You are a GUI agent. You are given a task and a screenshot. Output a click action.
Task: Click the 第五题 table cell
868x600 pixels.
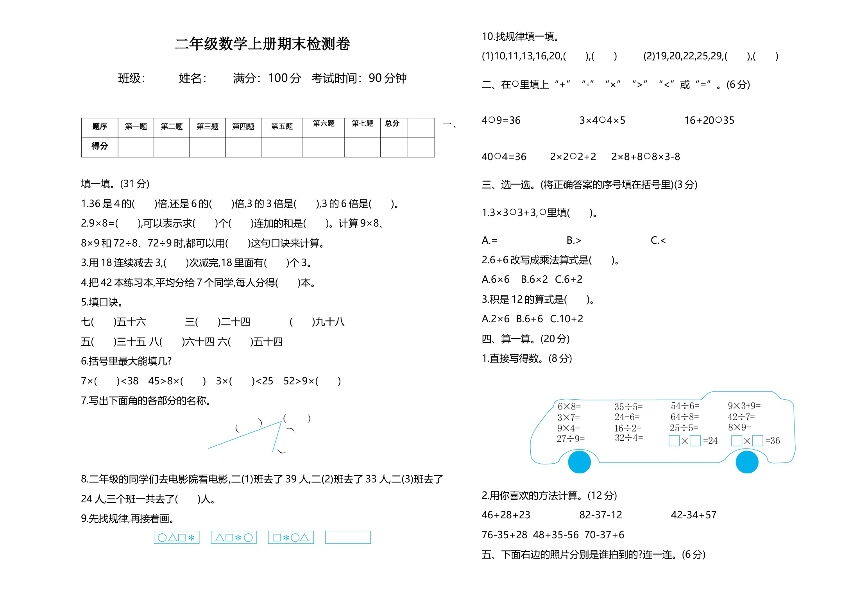[282, 128]
